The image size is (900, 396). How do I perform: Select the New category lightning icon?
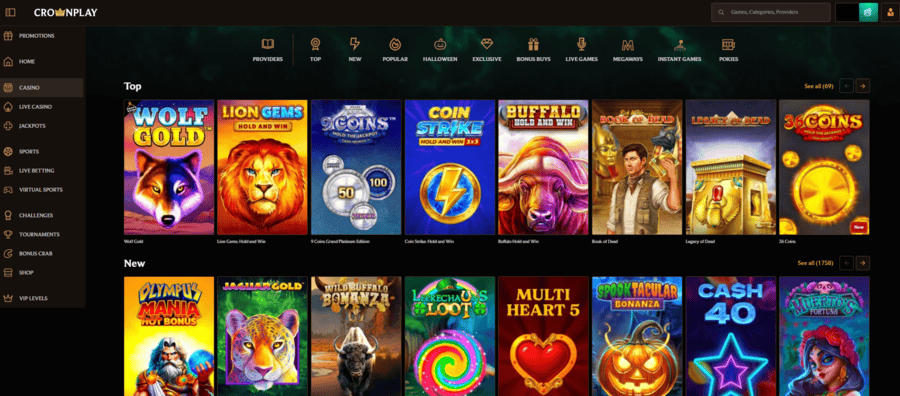coord(355,44)
